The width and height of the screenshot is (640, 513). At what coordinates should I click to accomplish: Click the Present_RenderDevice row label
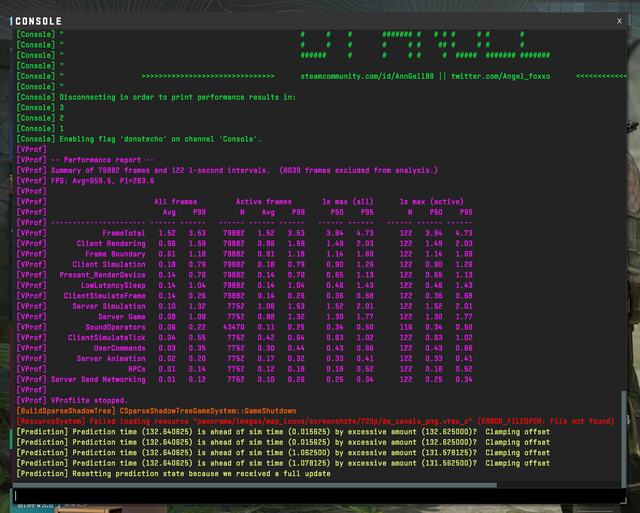(102, 275)
